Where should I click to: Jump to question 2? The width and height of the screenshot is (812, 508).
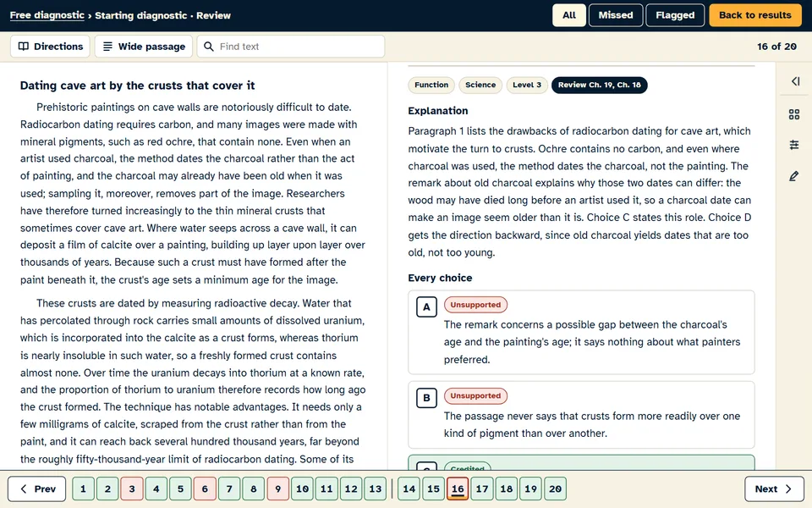pyautogui.click(x=107, y=489)
